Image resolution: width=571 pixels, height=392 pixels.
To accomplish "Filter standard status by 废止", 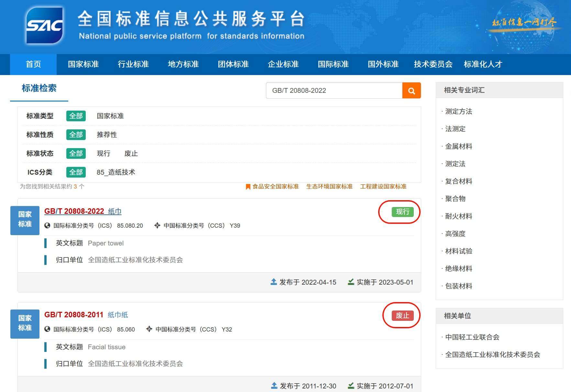I will click(x=131, y=153).
